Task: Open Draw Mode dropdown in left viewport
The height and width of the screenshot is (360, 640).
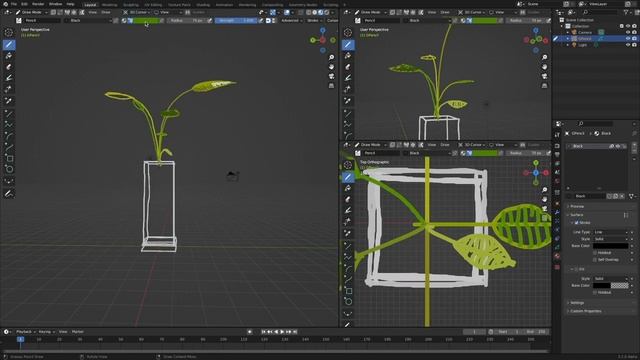Action: 31,12
